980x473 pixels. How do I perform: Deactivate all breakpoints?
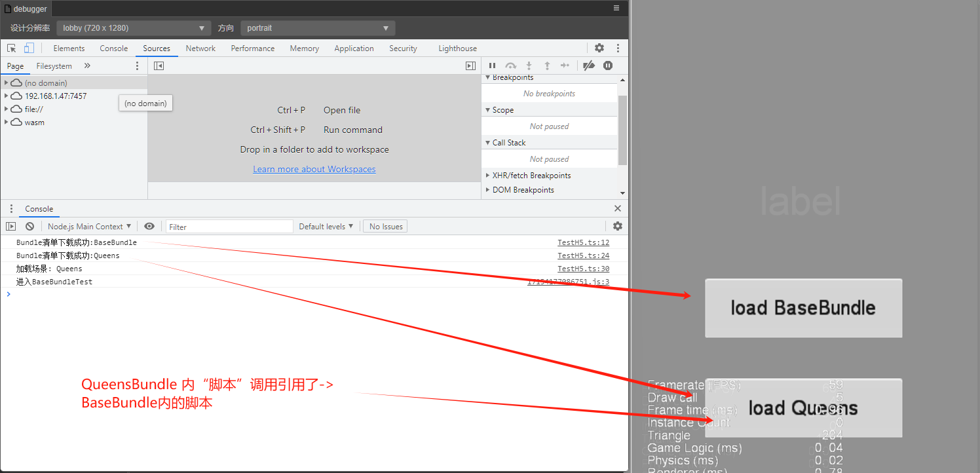point(589,66)
